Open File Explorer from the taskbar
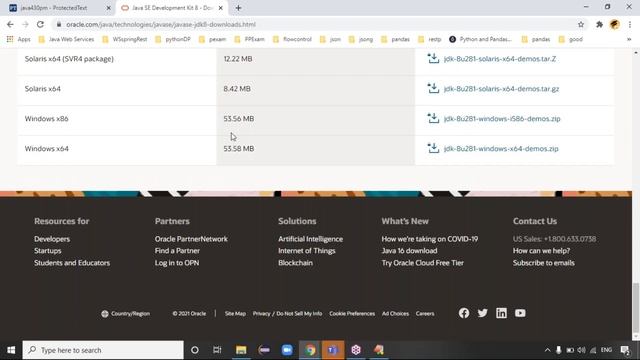The image size is (640, 360). pos(241,350)
